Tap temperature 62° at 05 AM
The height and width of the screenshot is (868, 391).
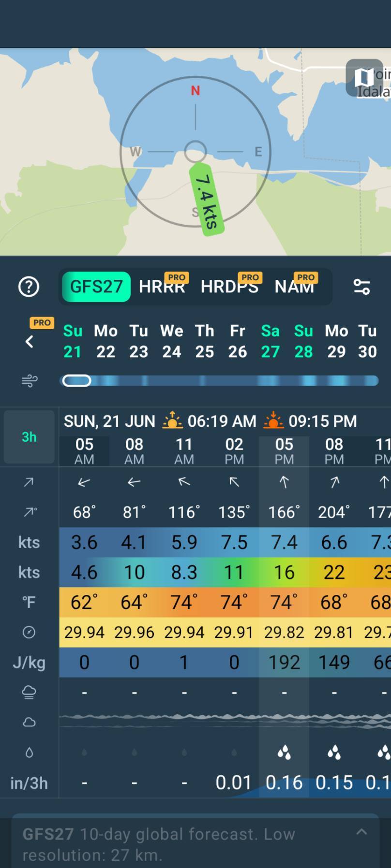[x=84, y=602]
